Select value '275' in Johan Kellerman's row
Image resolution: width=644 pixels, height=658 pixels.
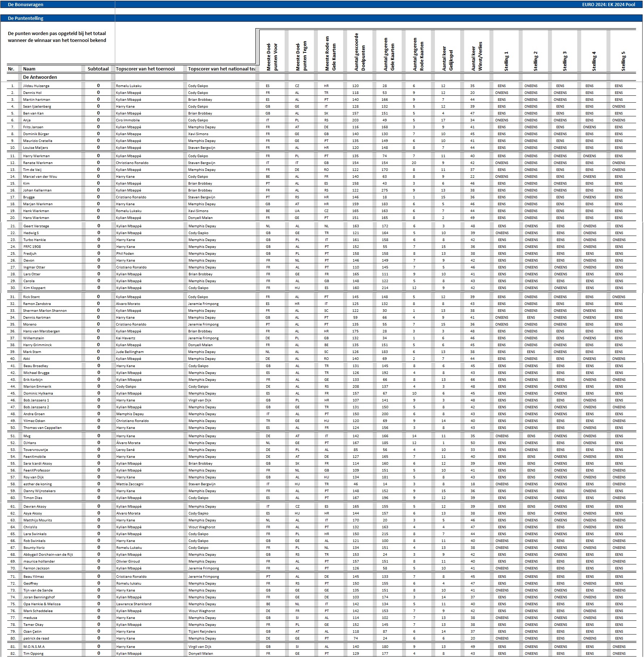tap(385, 190)
